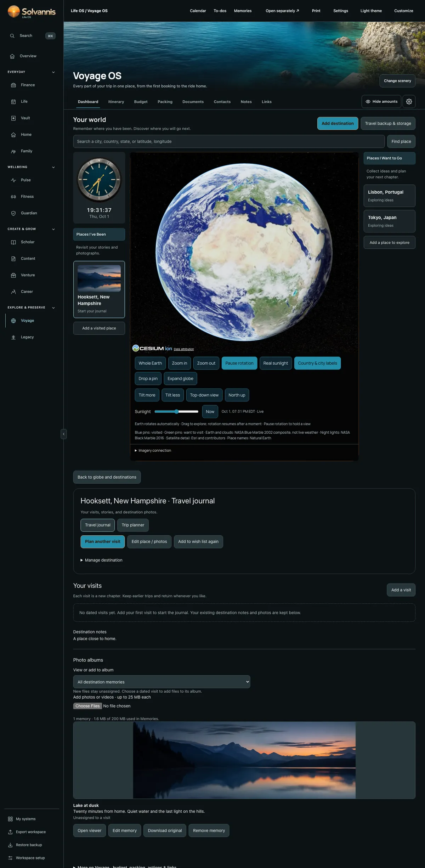Open My systems grid icon

[x=10, y=819]
